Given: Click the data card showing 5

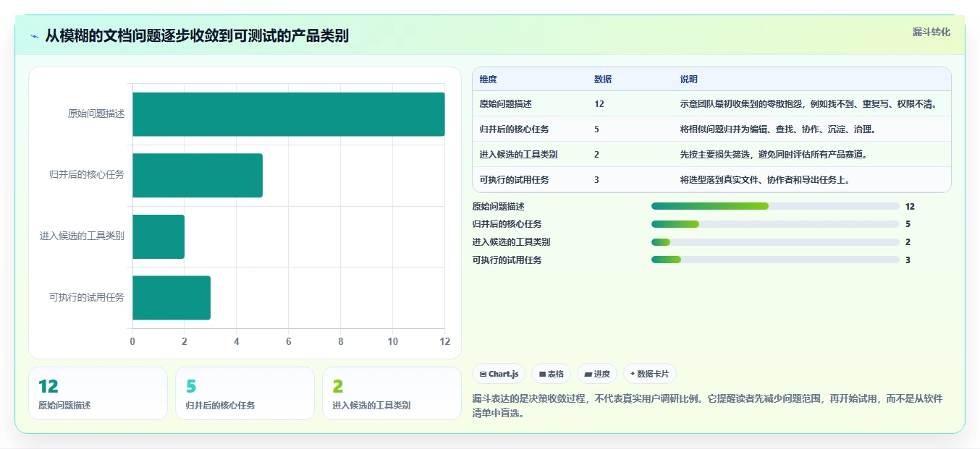Looking at the screenshot, I should [245, 393].
